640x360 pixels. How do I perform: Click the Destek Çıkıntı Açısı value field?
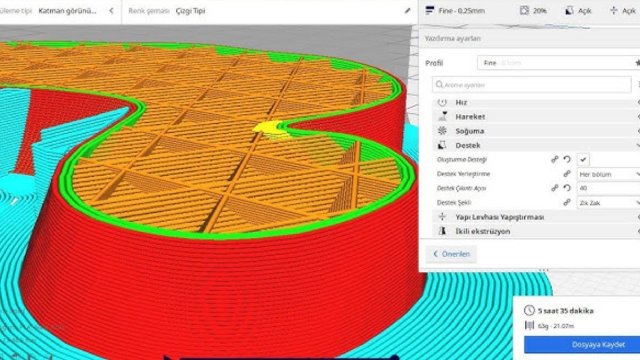click(x=609, y=189)
